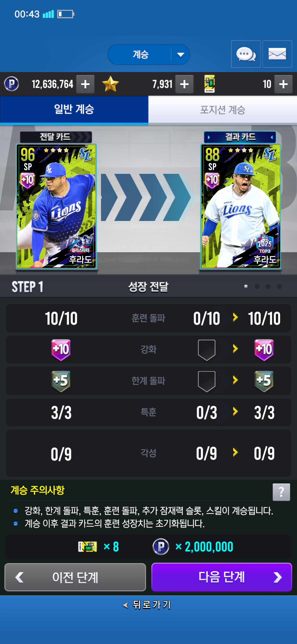Open the mailbox envelope icon
Image resolution: width=297 pixels, height=644 pixels.
click(277, 54)
